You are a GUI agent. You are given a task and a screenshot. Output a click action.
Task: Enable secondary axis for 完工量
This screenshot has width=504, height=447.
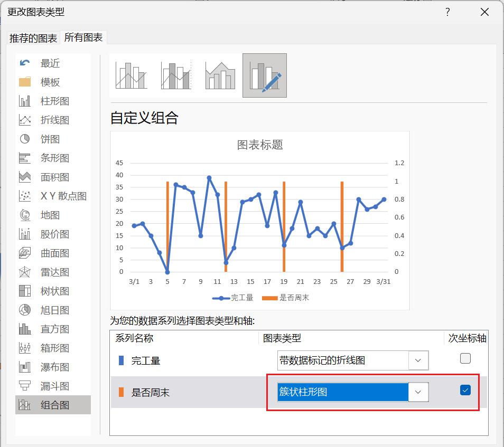pos(465,358)
